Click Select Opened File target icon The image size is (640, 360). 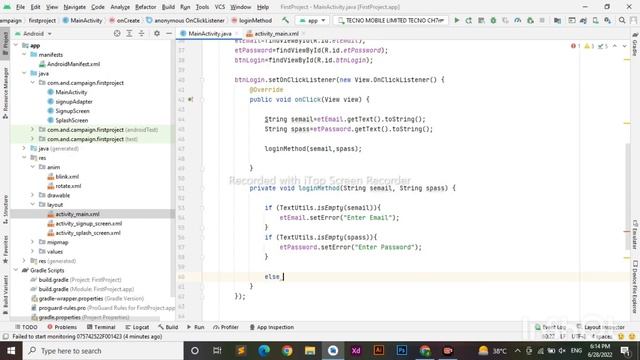click(117, 33)
